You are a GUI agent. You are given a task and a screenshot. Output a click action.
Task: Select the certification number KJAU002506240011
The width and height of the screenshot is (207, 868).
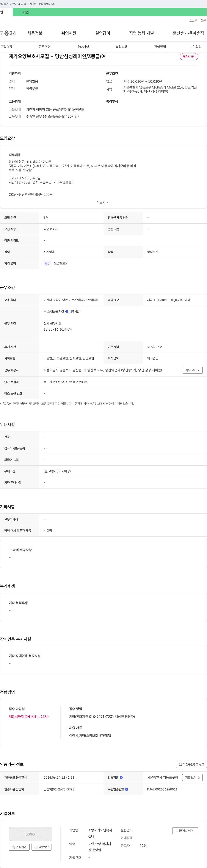point(162,789)
